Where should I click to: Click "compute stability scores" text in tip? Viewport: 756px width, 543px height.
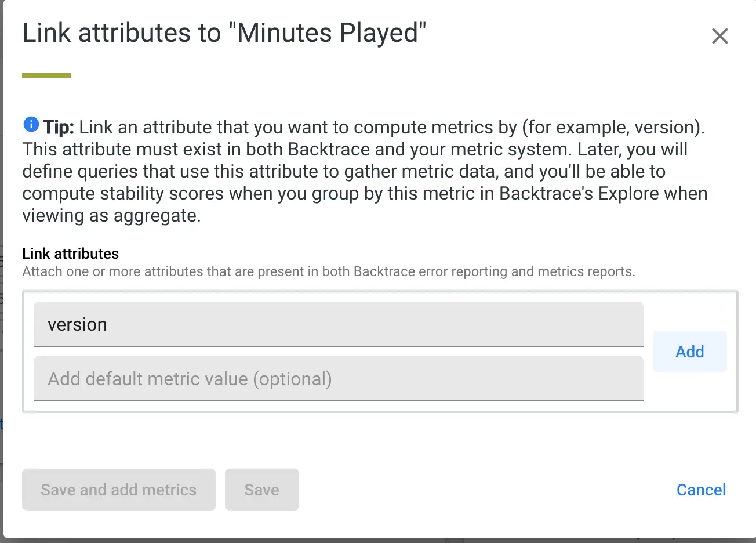coord(123,193)
